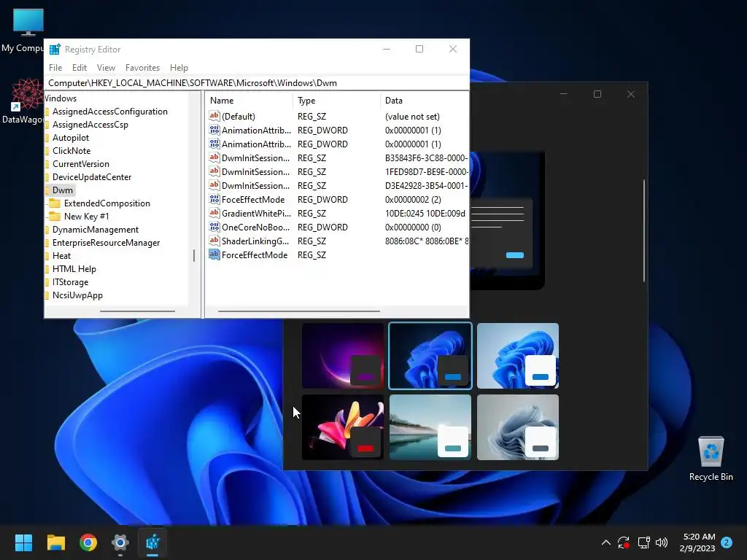The width and height of the screenshot is (747, 560).
Task: Select the Autopilot key in the tree
Action: click(71, 138)
